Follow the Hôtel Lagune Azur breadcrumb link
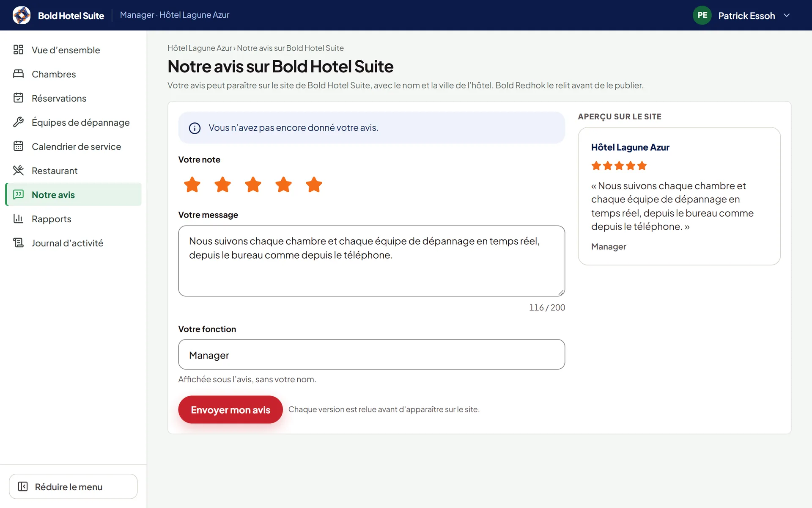The height and width of the screenshot is (508, 812). (x=200, y=48)
